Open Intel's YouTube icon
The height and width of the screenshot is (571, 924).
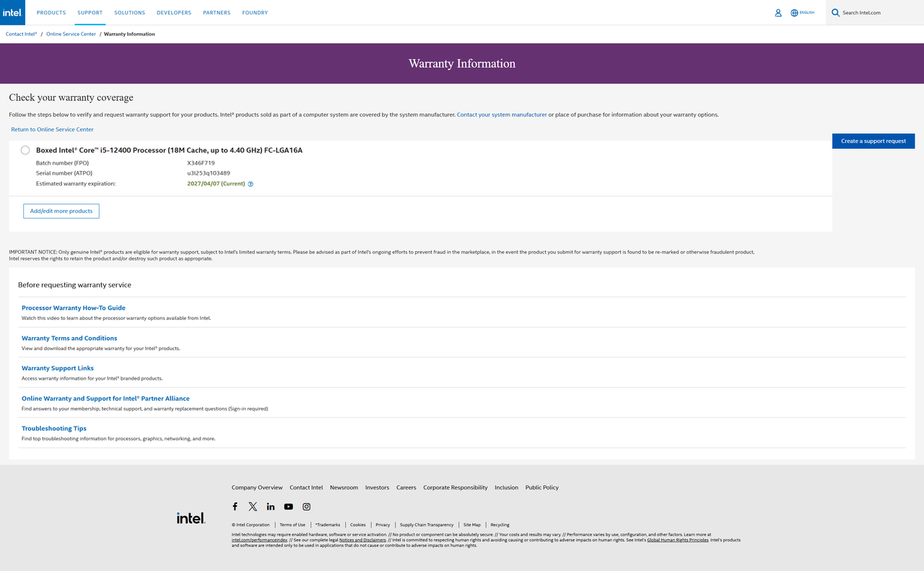click(x=289, y=507)
